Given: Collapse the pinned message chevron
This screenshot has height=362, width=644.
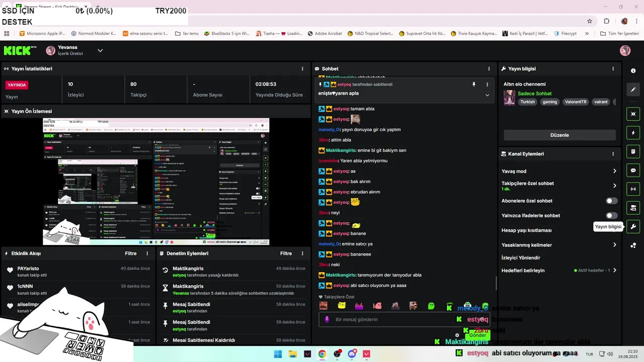Looking at the screenshot, I should (487, 95).
